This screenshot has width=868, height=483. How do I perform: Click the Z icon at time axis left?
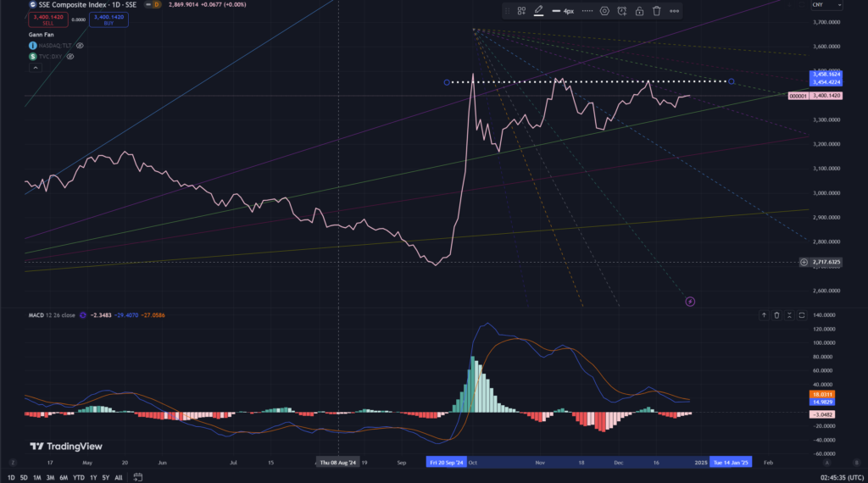tap(13, 463)
